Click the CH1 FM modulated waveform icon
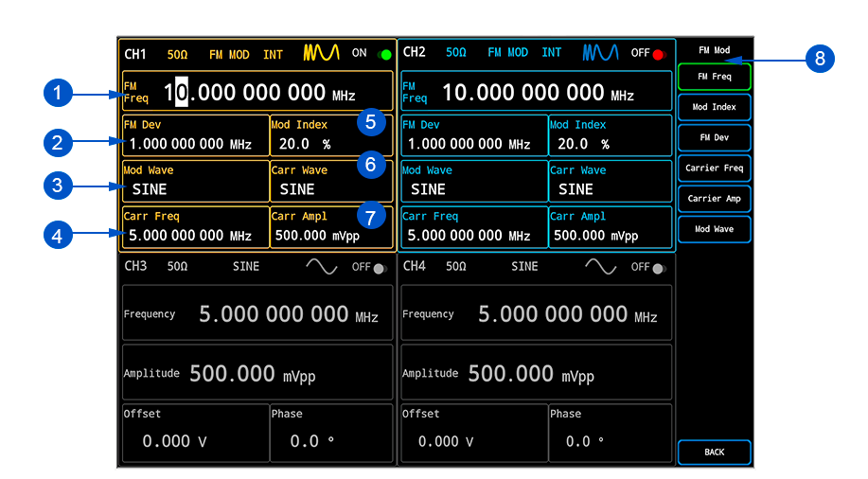Image resolution: width=868 pixels, height=479 pixels. click(321, 53)
